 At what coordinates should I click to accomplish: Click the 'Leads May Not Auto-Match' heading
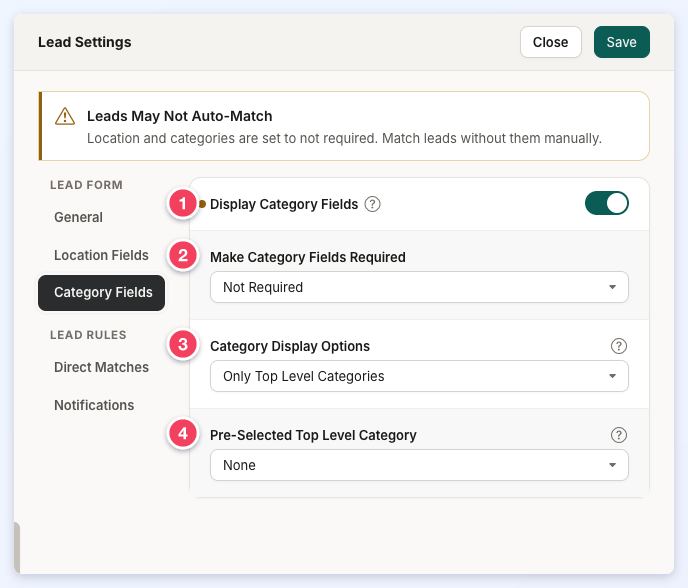[x=179, y=116]
